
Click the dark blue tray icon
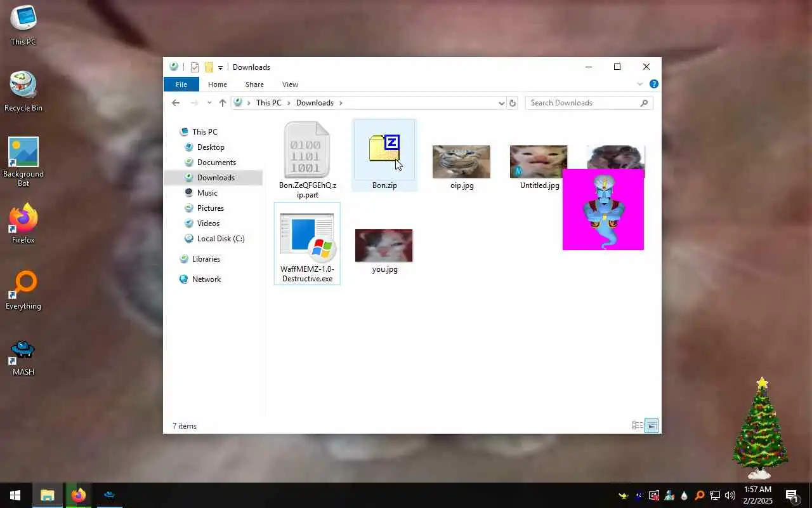(639, 495)
